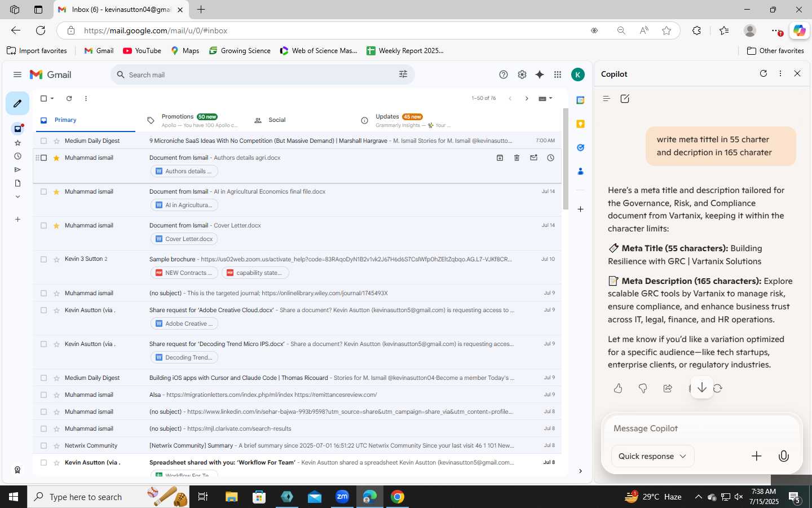Open Other favorites folder

click(775, 51)
